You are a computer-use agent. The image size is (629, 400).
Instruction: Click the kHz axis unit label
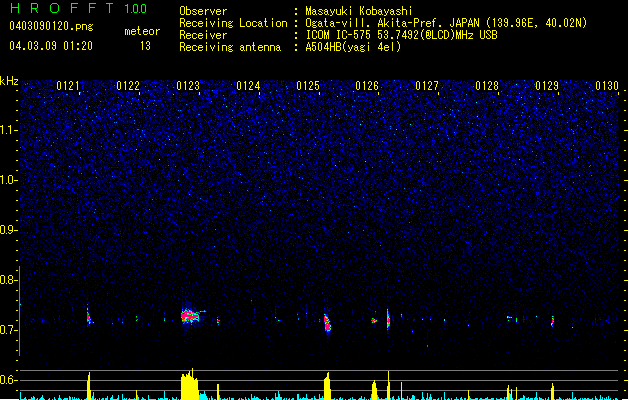tap(9, 81)
